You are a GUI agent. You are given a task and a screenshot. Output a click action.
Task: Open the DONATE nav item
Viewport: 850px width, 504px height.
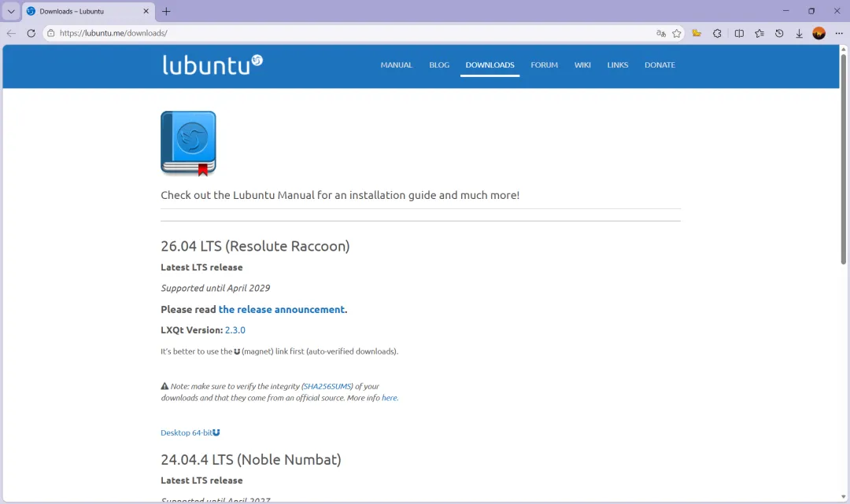(x=660, y=65)
